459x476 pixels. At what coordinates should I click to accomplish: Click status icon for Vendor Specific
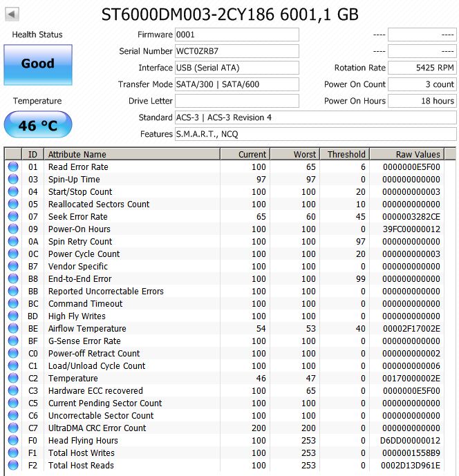tap(13, 266)
